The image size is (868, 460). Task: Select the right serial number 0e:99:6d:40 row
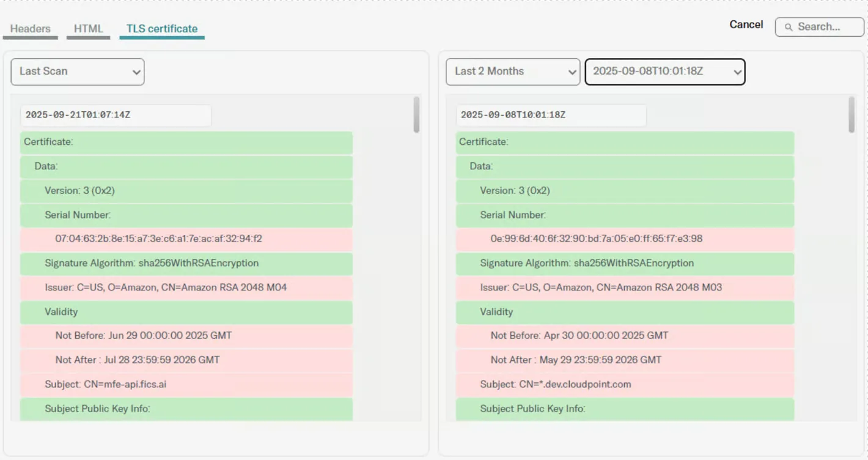pos(625,239)
